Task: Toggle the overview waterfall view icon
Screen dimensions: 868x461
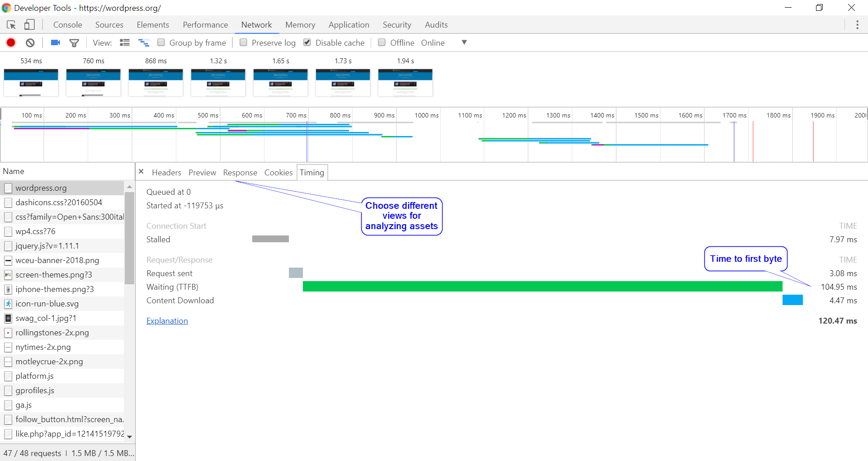Action: click(x=144, y=42)
